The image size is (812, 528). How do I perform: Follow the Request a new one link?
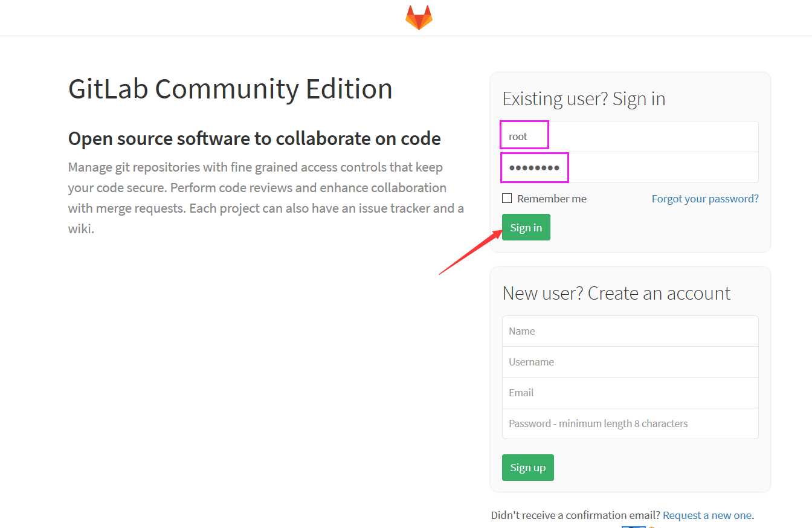(x=707, y=515)
